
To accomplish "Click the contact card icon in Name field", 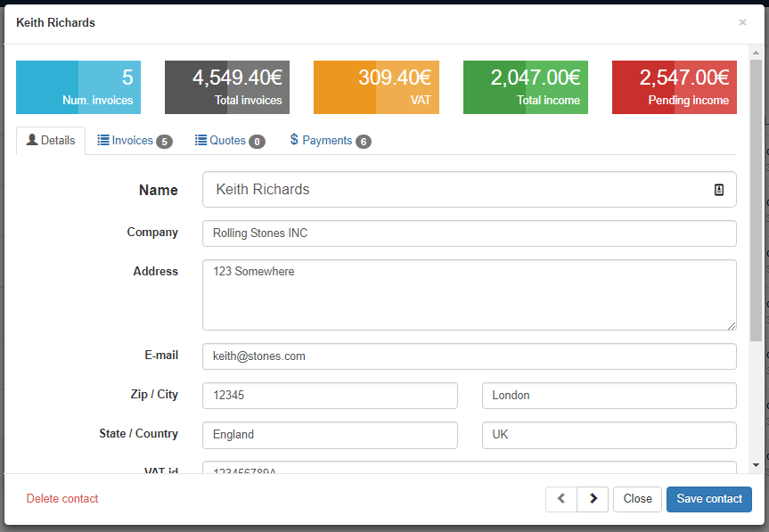I will coord(718,190).
